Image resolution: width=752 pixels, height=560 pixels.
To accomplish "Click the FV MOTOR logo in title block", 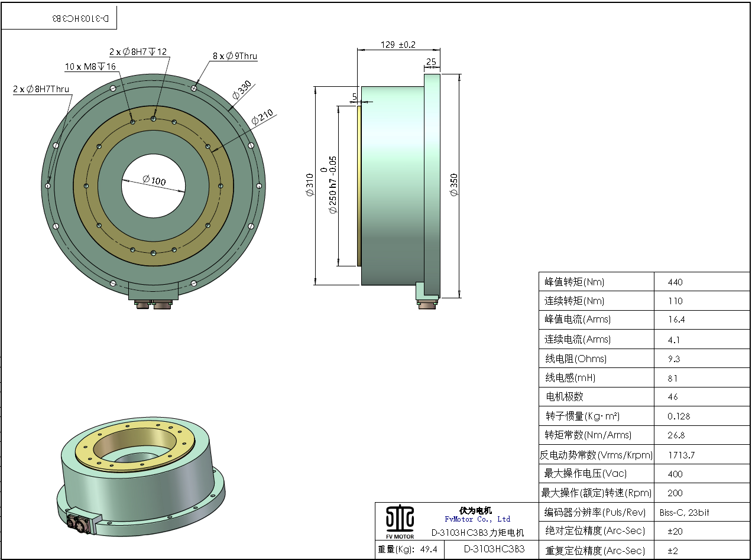I will pos(400,520).
